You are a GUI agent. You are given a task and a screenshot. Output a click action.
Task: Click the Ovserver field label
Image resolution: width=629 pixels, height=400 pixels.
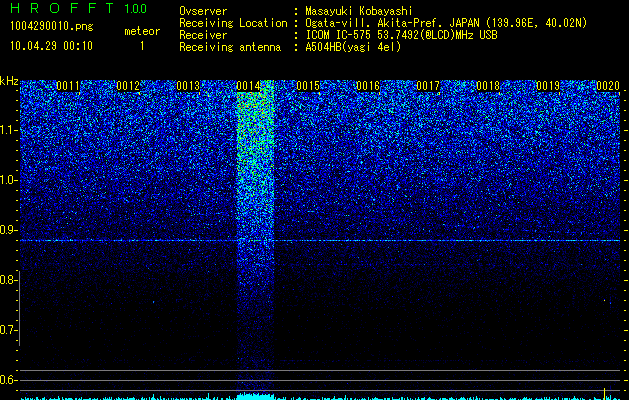[203, 11]
